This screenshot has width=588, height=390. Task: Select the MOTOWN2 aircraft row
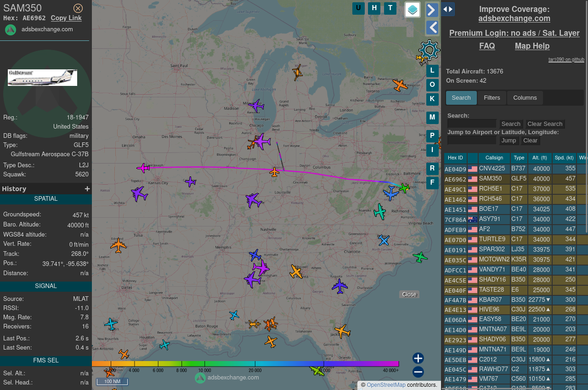coord(516,260)
